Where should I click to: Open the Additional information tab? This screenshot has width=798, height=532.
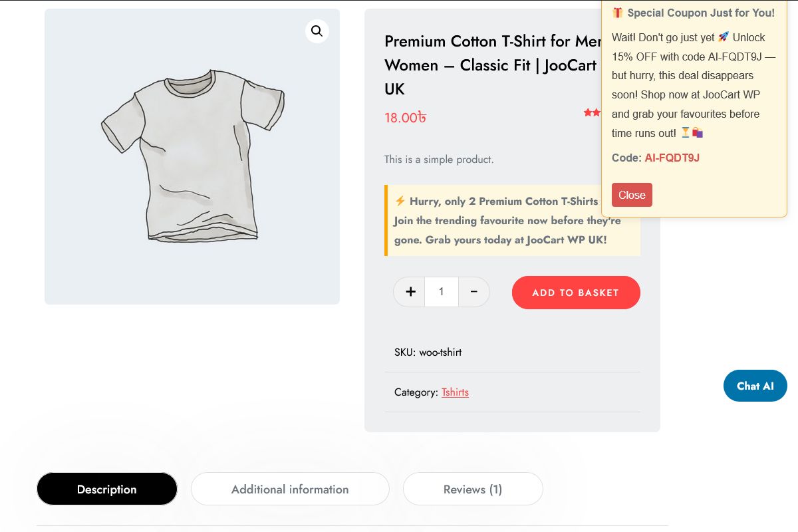click(x=290, y=489)
